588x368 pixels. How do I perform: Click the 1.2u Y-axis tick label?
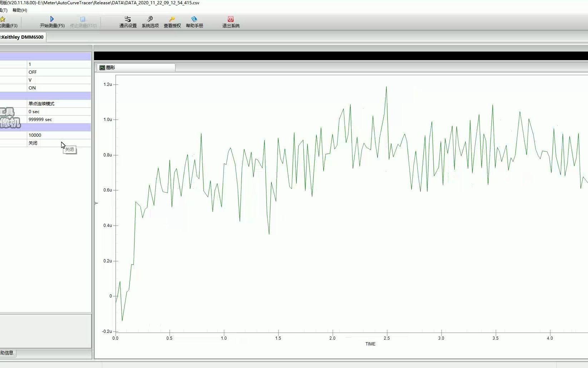[x=108, y=84]
